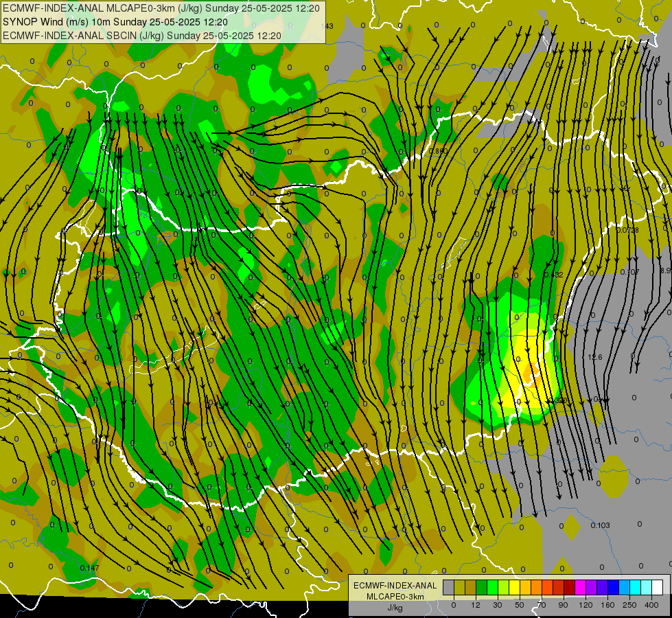
Task: Click the SBCIN layer line in the top legend
Action: tap(142, 36)
